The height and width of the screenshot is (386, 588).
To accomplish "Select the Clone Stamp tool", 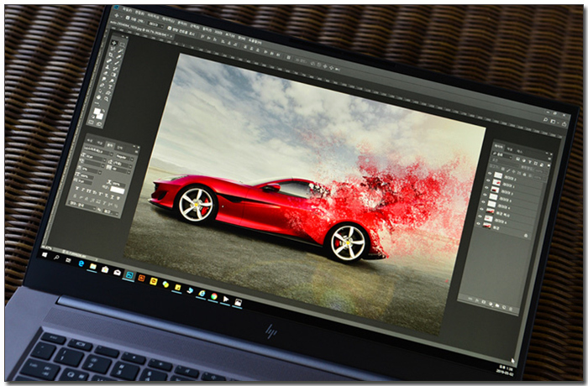I will (x=108, y=67).
